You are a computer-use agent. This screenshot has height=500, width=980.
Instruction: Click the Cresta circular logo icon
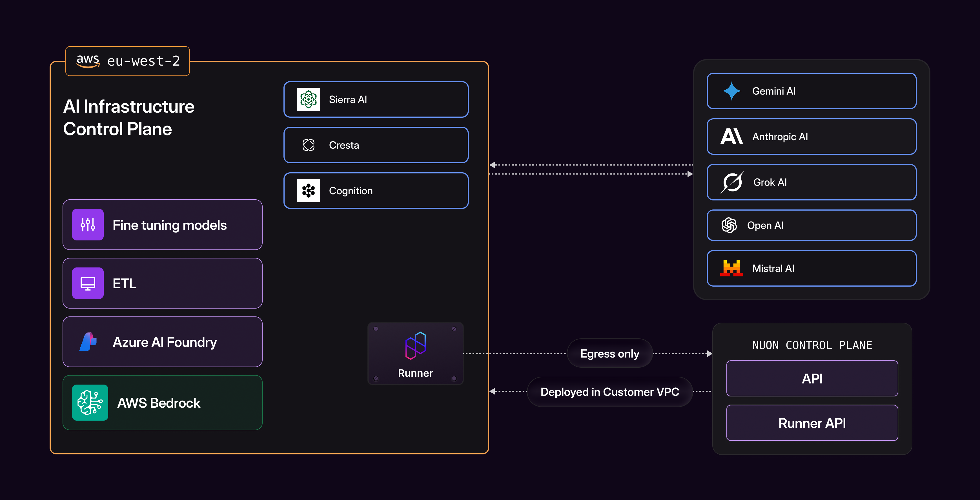308,145
